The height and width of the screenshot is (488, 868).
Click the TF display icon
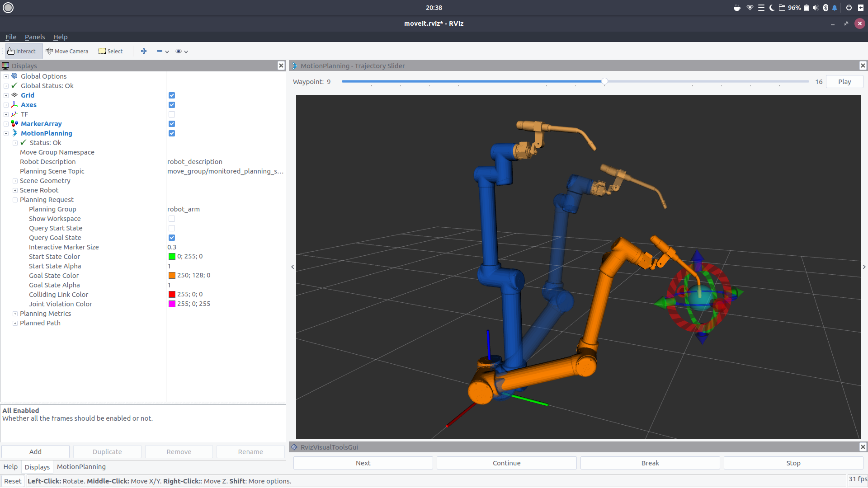[14, 114]
